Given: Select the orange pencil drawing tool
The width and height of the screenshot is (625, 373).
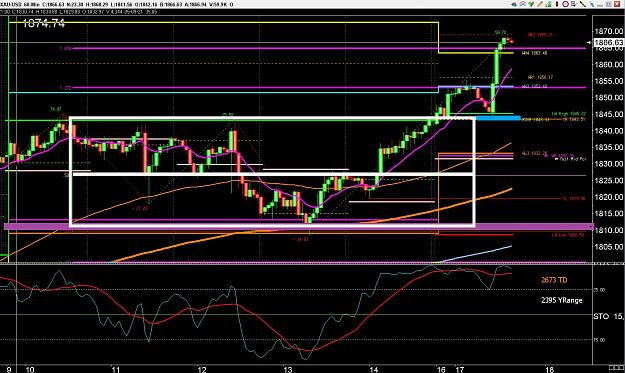Looking at the screenshot, I should coord(540,4).
